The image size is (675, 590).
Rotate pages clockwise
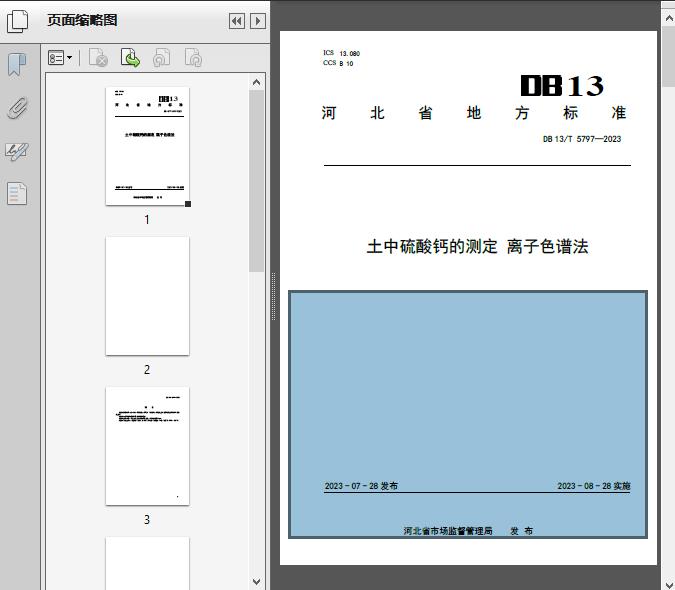[193, 58]
